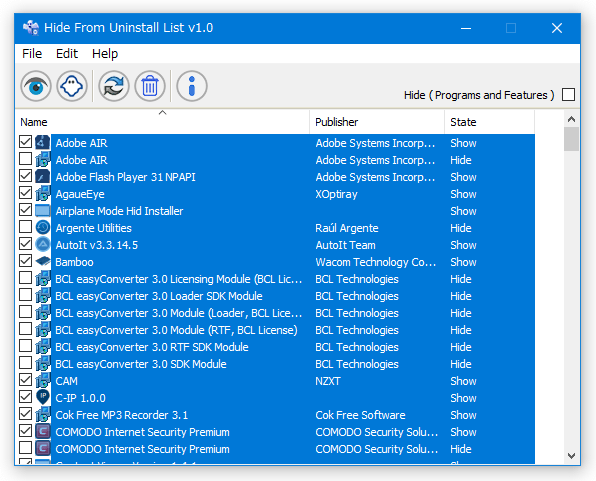Click BCL easyConverter 3.0 Module (RTF, BCL License)
The width and height of the screenshot is (596, 481).
176,330
